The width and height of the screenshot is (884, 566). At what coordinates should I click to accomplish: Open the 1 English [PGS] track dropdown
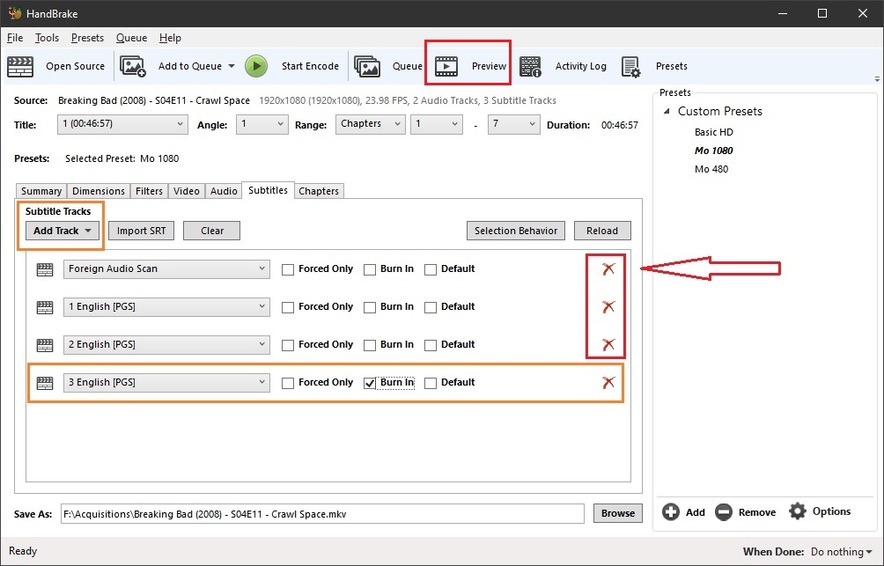(x=166, y=307)
